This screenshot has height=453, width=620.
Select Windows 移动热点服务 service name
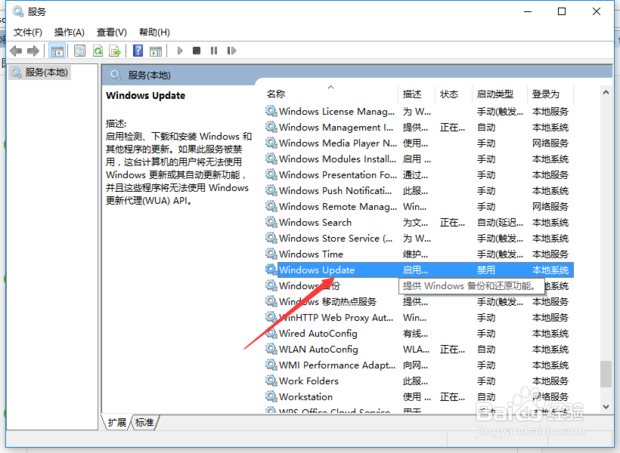coord(327,302)
